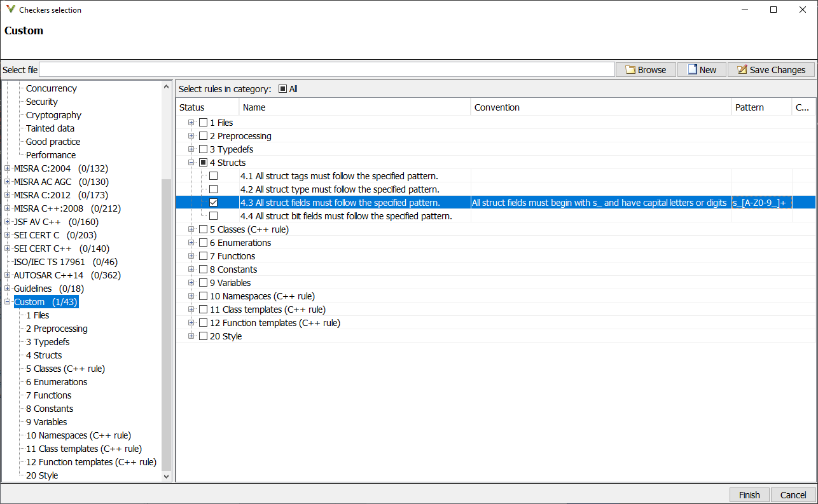Expand the '6 Enumerations' rule category

point(191,242)
